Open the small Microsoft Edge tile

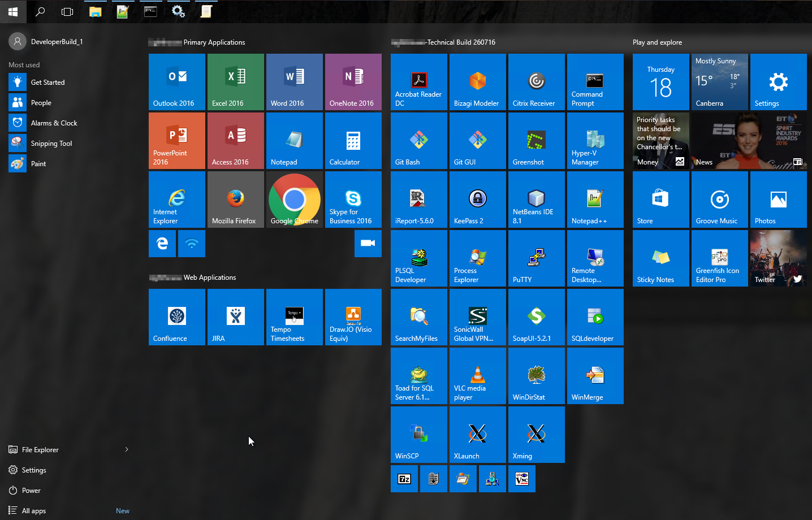(x=162, y=244)
